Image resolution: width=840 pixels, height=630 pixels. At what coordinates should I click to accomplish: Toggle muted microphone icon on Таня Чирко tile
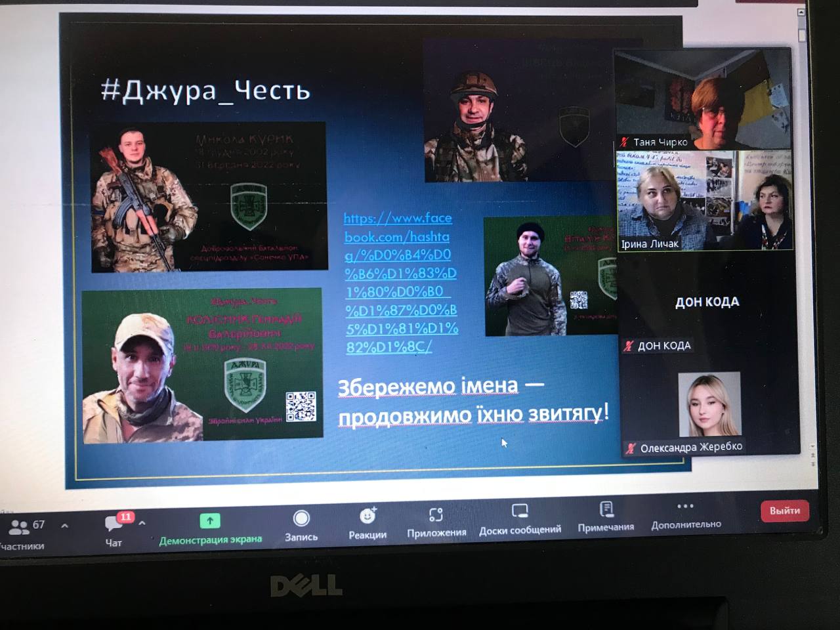pyautogui.click(x=625, y=142)
